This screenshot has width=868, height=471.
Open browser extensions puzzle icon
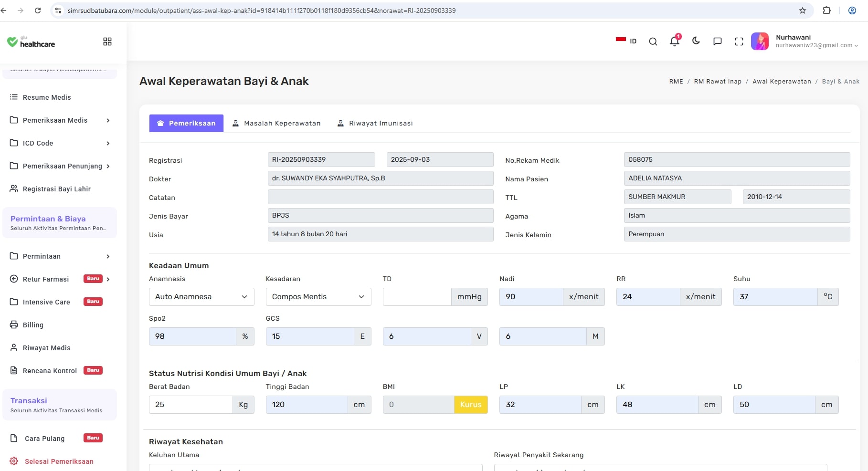pyautogui.click(x=826, y=10)
